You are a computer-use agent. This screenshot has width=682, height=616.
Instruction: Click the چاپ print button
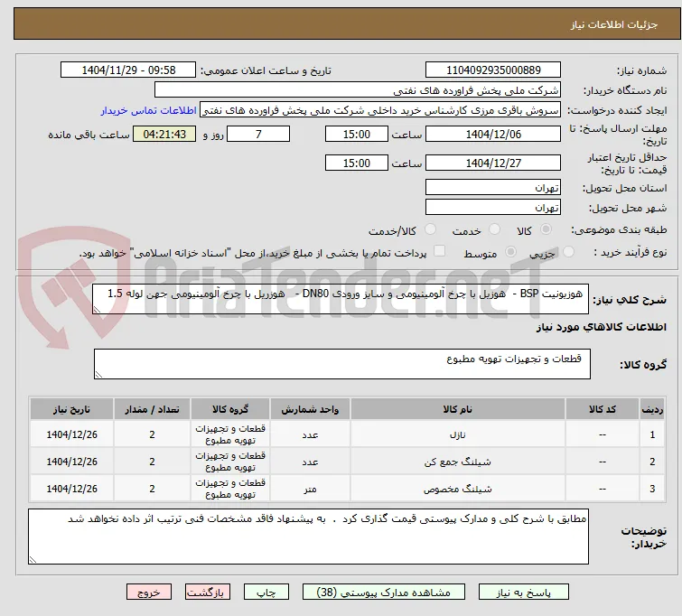266,593
